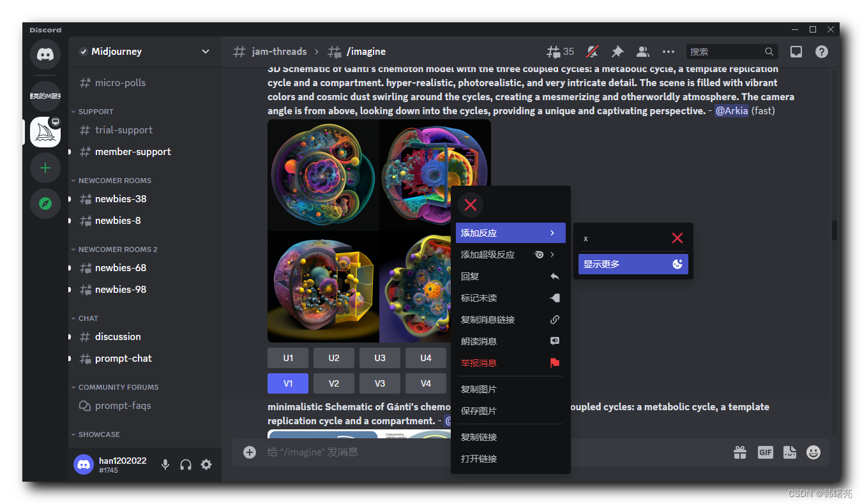Choose 标记未读 in context menu
The height and width of the screenshot is (504, 862).
pyautogui.click(x=511, y=298)
